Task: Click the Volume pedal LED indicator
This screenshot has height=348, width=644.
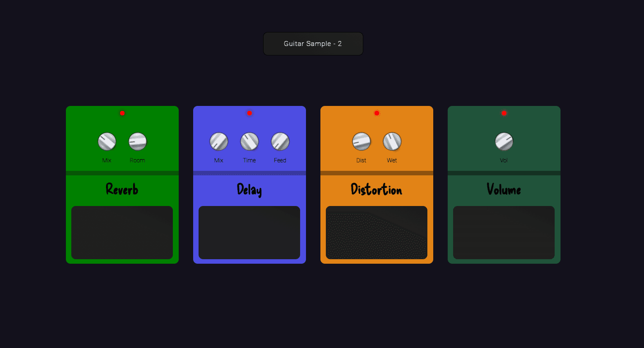Action: tap(504, 113)
